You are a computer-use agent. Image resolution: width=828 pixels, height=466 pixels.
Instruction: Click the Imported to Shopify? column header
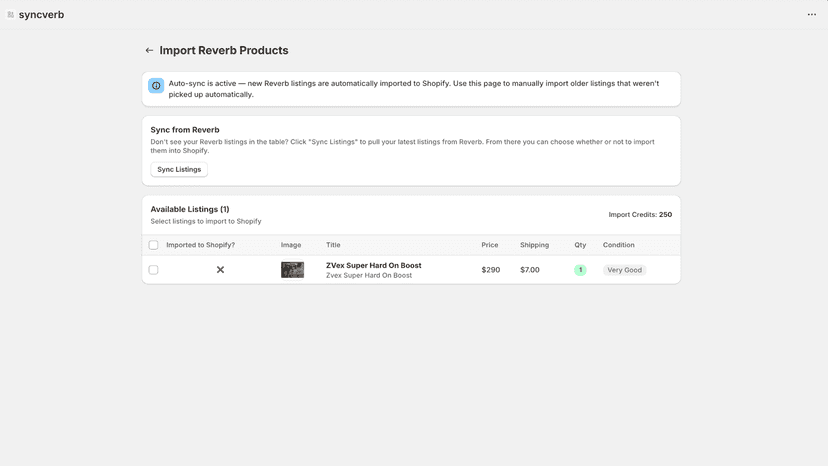[x=200, y=245]
